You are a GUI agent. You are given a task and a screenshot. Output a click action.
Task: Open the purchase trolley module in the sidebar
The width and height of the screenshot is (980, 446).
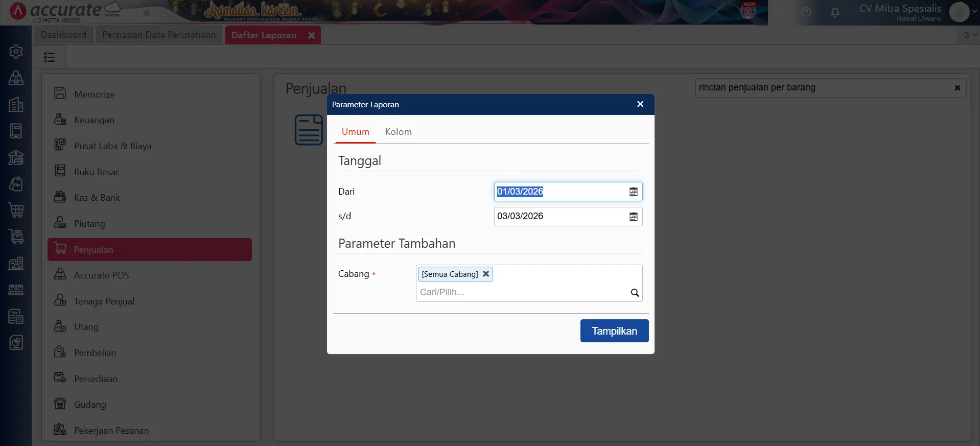point(16,237)
